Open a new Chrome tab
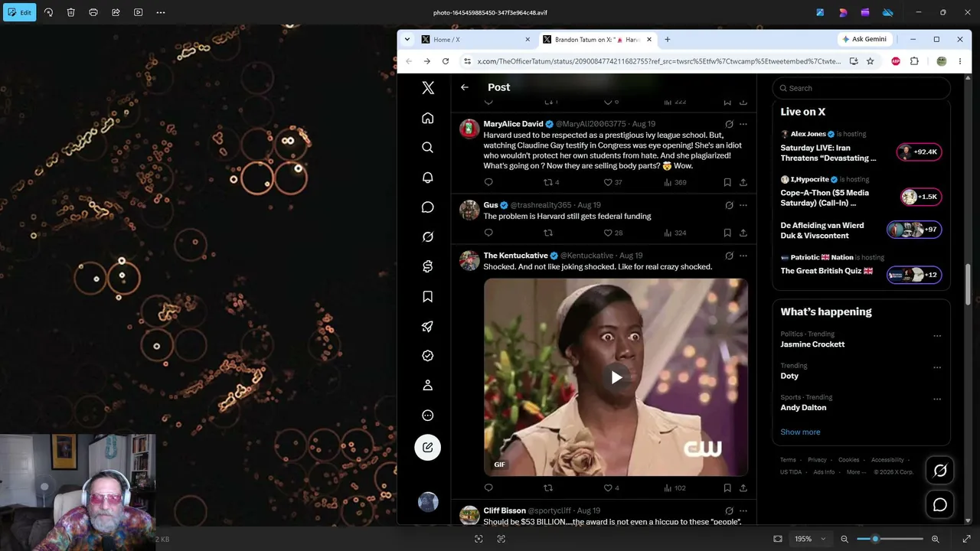 click(668, 39)
